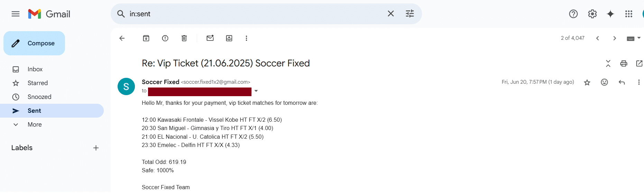The image size is (644, 193).
Task: Click the Move to inbox icon
Action: tap(229, 38)
